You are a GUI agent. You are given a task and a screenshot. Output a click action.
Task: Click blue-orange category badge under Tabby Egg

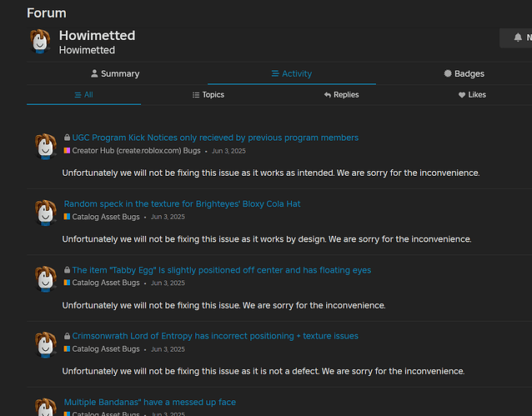(67, 283)
